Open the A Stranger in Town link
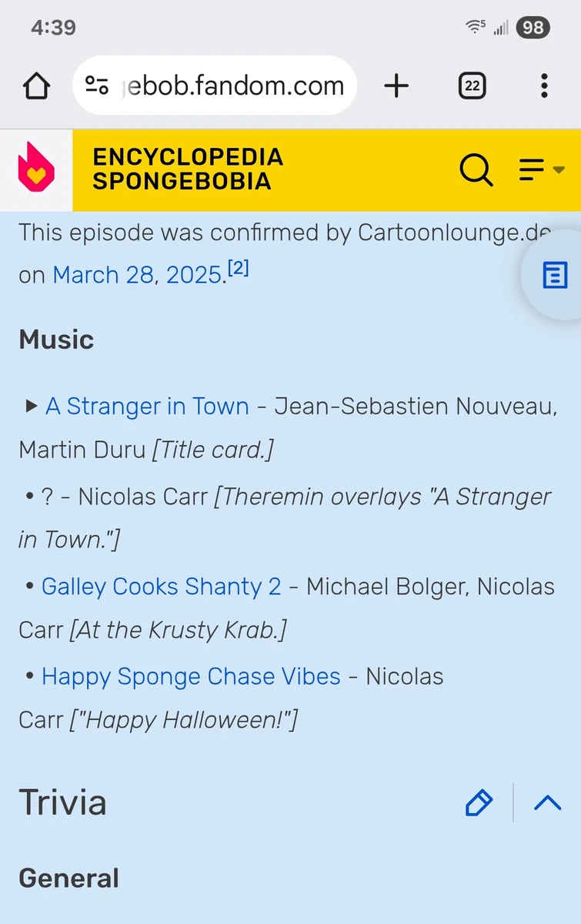Viewport: 581px width, 924px height. [x=147, y=406]
